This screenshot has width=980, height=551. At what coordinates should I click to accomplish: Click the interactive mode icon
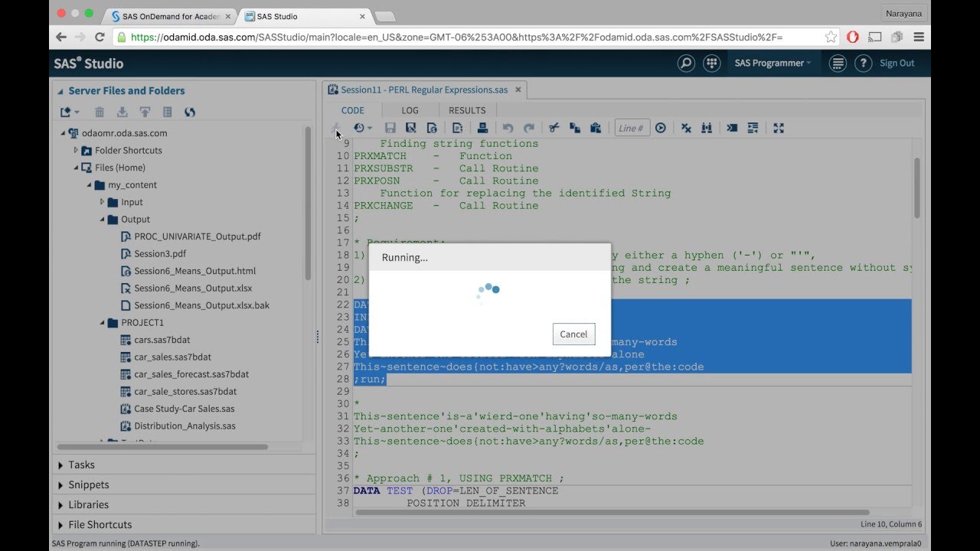pos(732,128)
